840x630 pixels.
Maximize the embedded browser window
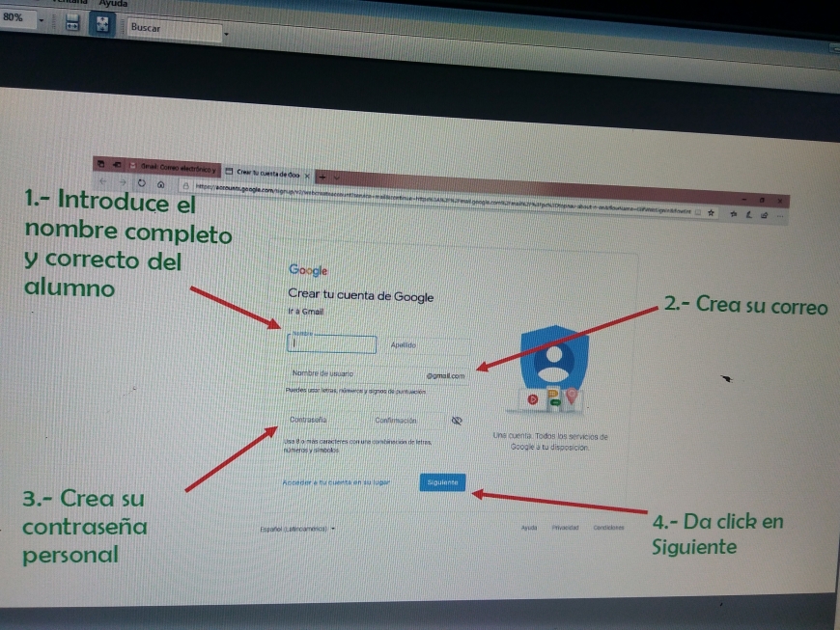point(762,200)
